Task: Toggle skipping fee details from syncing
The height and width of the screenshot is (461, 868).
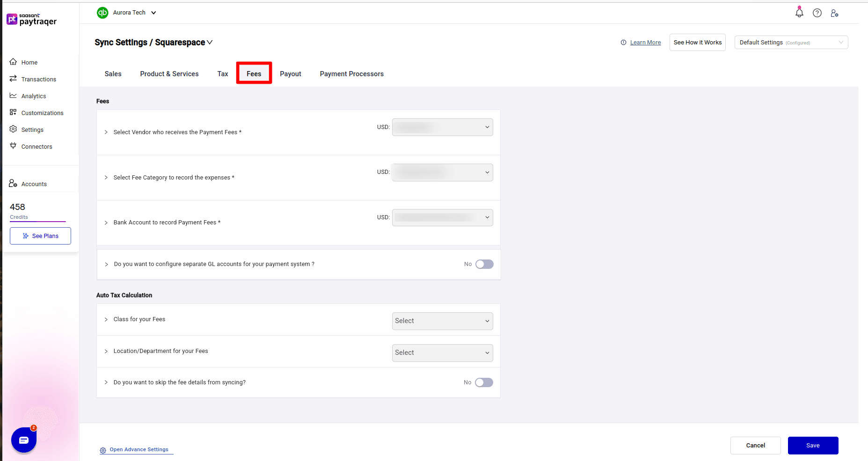Action: 484,382
